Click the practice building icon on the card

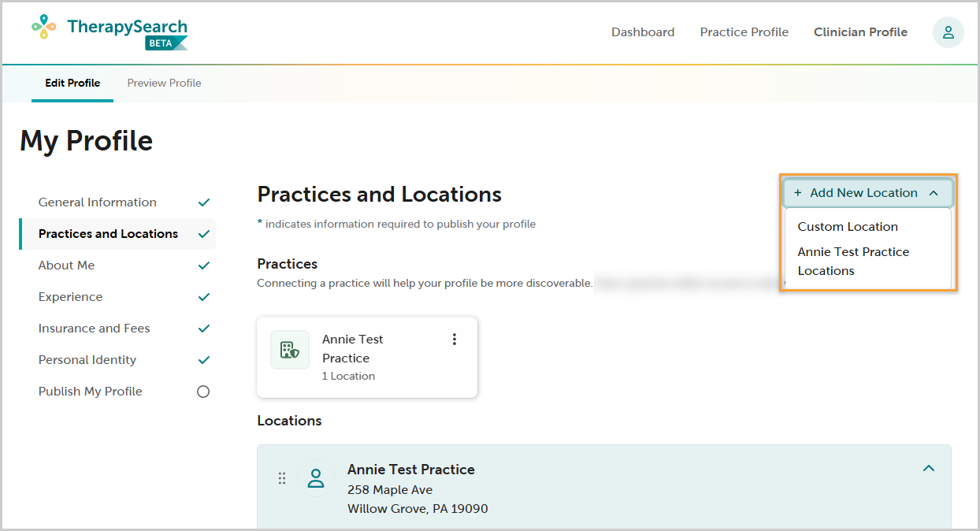[290, 350]
